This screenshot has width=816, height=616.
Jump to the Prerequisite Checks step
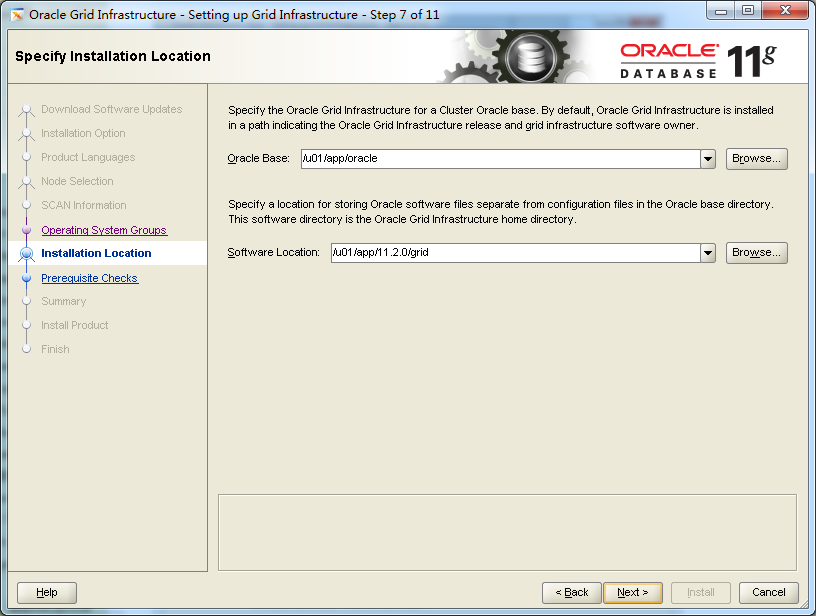coord(90,278)
